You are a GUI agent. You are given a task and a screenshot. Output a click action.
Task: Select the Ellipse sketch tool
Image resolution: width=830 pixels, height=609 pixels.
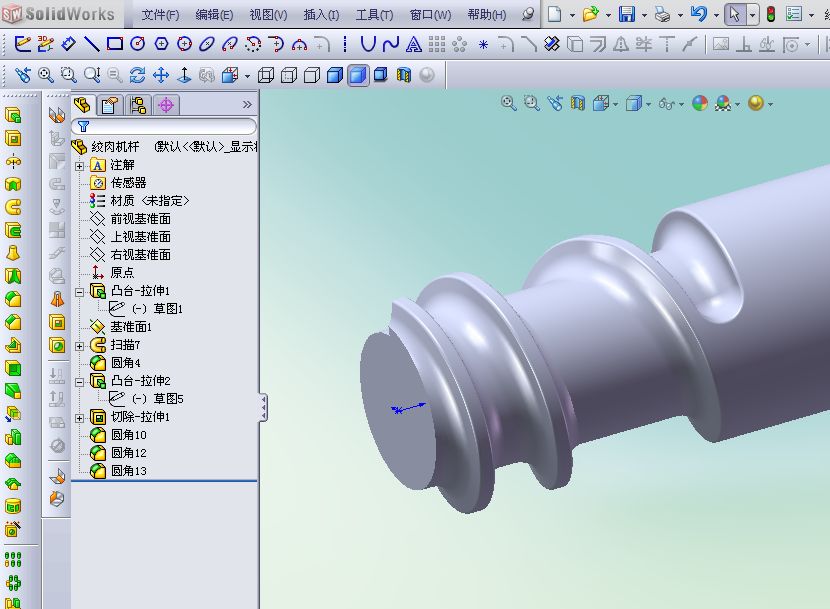pos(207,44)
